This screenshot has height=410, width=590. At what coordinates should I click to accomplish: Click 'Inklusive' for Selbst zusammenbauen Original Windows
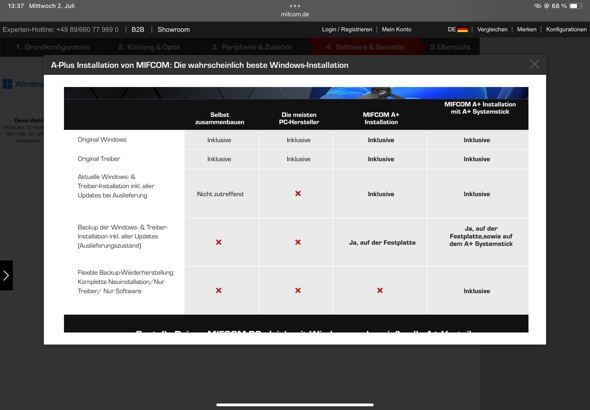[219, 140]
